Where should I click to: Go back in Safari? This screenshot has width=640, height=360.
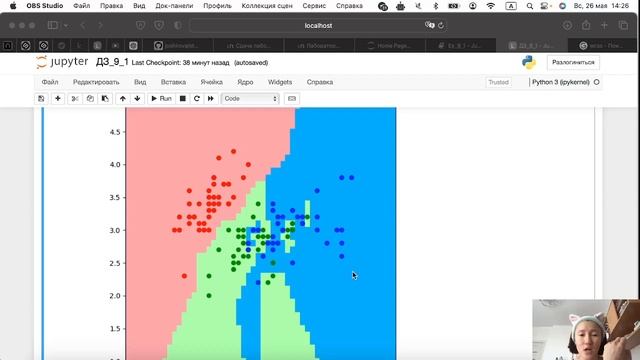pos(83,25)
